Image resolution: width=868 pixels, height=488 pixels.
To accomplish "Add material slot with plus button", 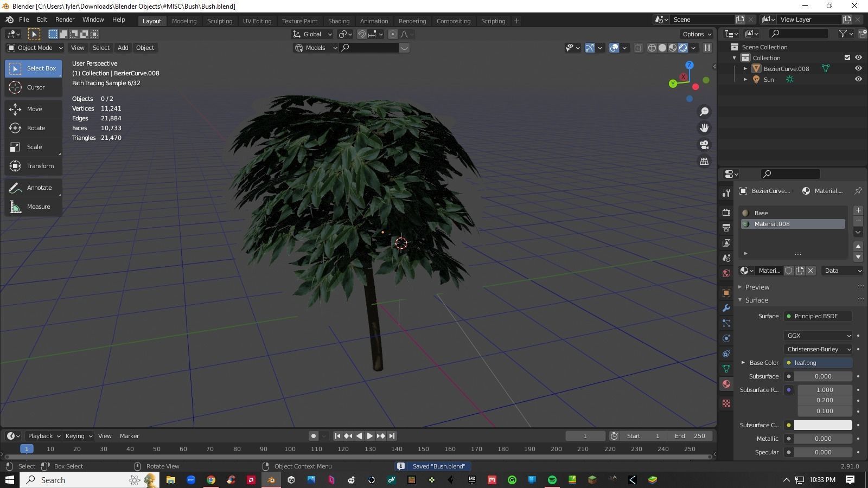I will [858, 210].
